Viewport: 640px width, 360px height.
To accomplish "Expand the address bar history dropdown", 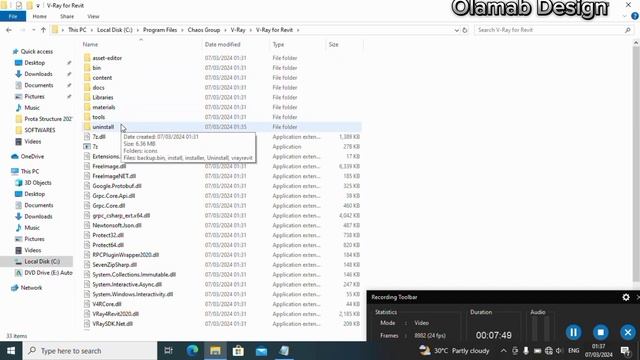I will tap(456, 30).
